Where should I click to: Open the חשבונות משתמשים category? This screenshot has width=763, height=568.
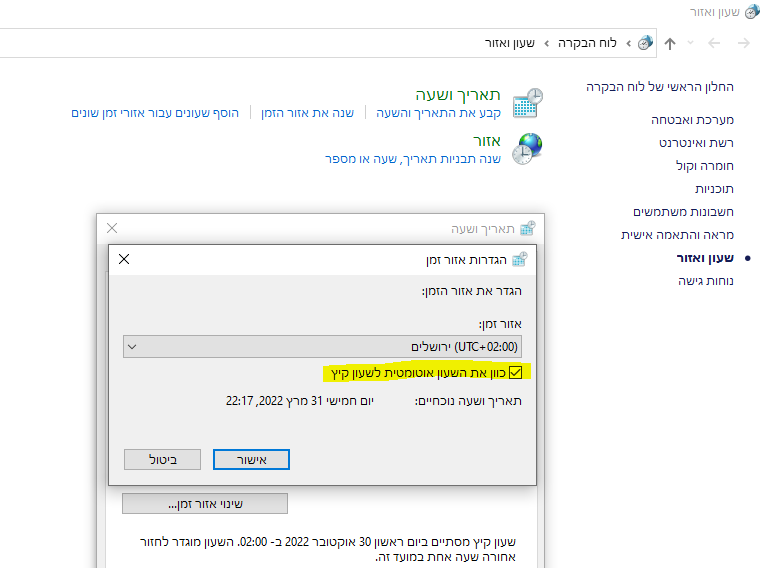[683, 212]
